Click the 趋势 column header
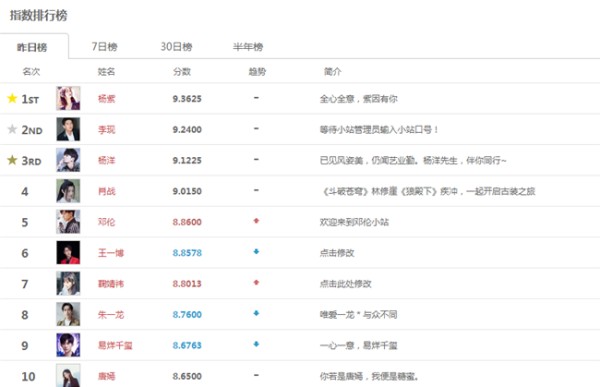This screenshot has height=387, width=600. [257, 72]
